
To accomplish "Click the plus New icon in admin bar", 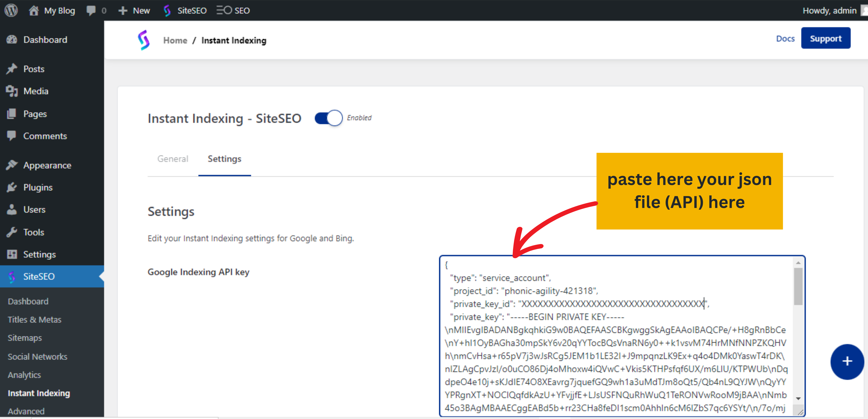I will tap(123, 11).
